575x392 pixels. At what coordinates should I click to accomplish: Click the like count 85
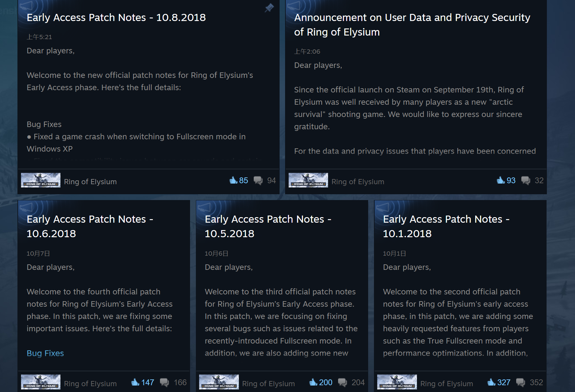click(244, 180)
